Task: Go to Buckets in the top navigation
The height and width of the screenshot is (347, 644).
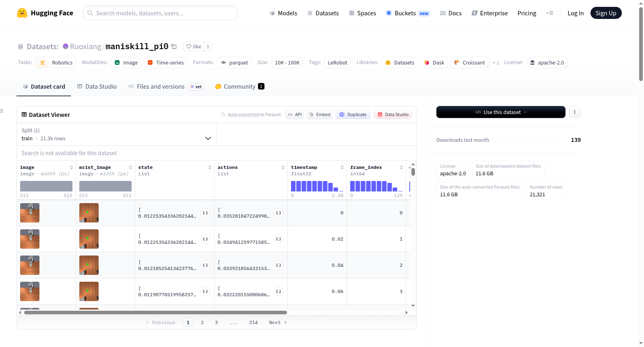Action: (408, 13)
